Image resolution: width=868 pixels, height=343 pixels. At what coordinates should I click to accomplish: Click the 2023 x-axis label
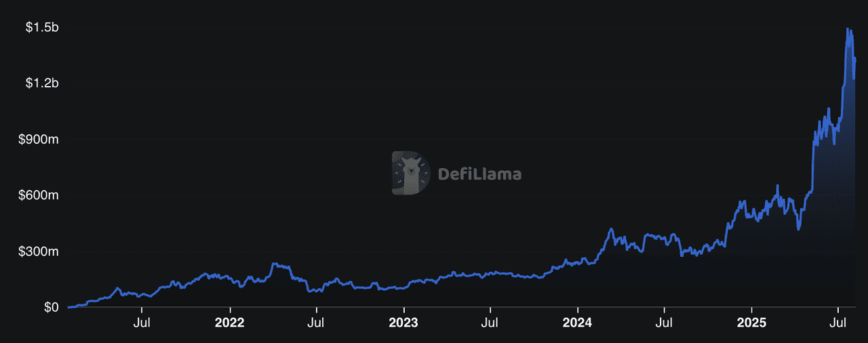[x=404, y=323]
